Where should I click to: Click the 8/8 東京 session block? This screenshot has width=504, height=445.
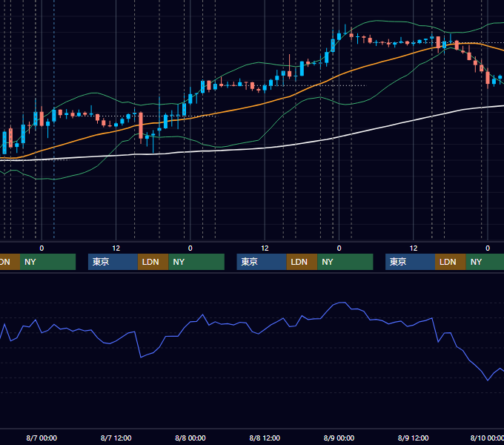click(262, 262)
